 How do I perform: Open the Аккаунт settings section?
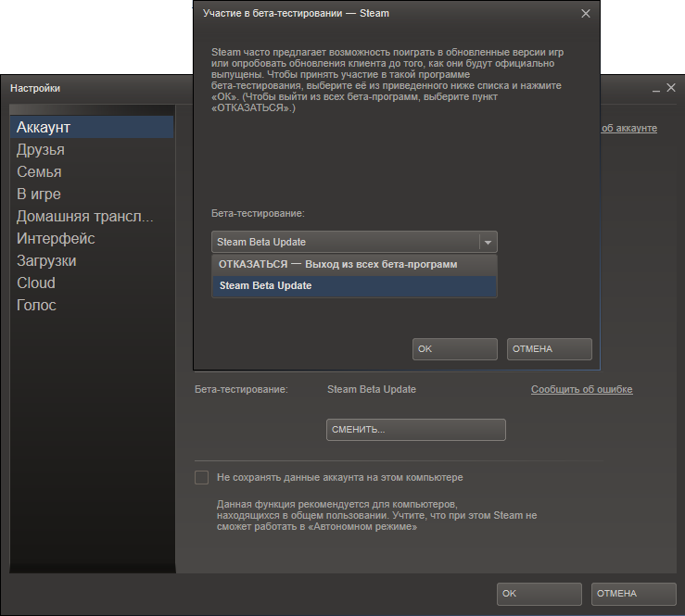[x=92, y=127]
